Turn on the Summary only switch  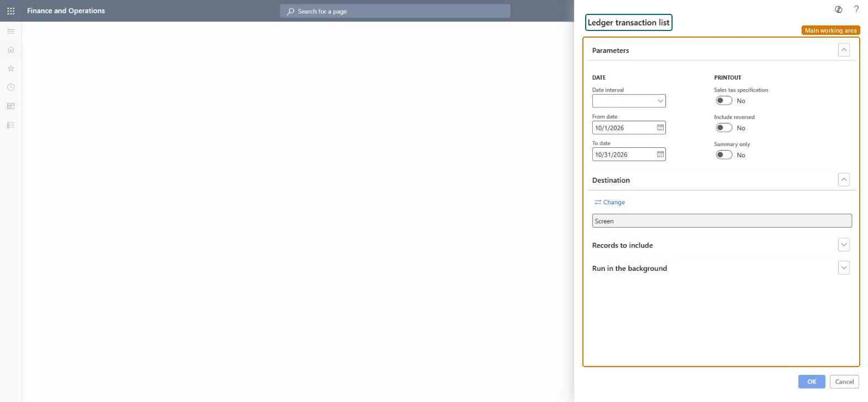coord(724,154)
